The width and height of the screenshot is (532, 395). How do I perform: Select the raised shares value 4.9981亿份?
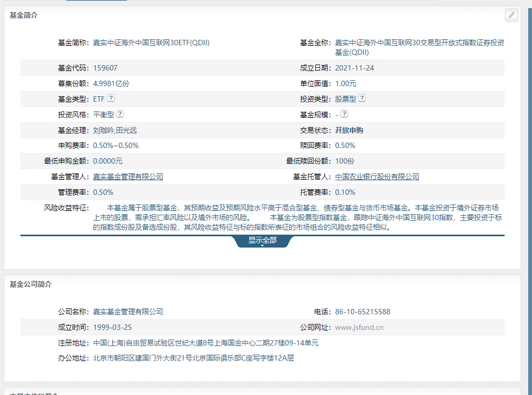(111, 83)
